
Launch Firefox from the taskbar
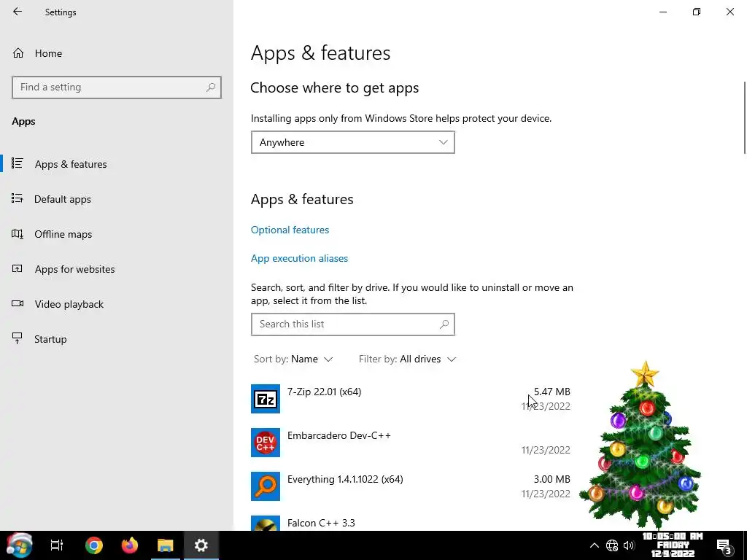(x=130, y=545)
